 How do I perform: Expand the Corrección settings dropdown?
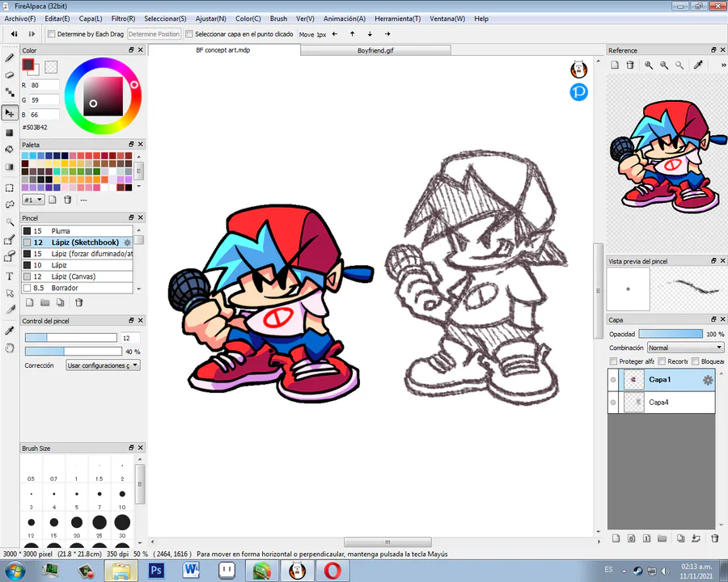click(x=102, y=365)
